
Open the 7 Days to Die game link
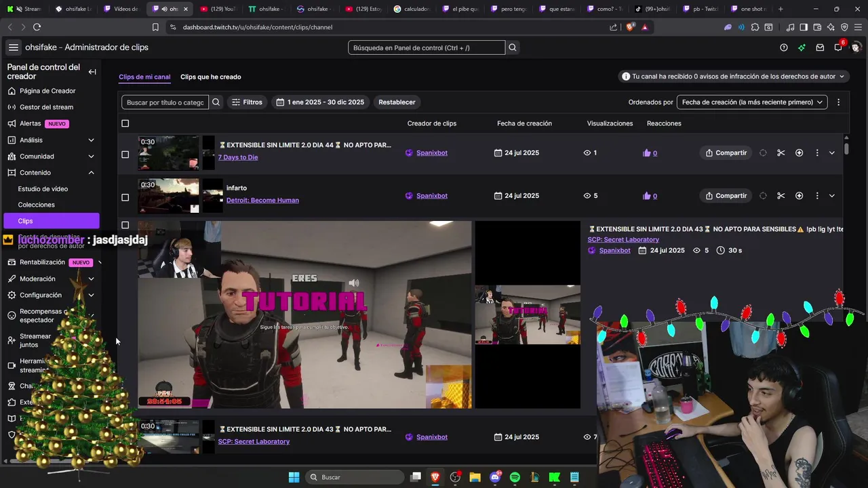click(238, 157)
